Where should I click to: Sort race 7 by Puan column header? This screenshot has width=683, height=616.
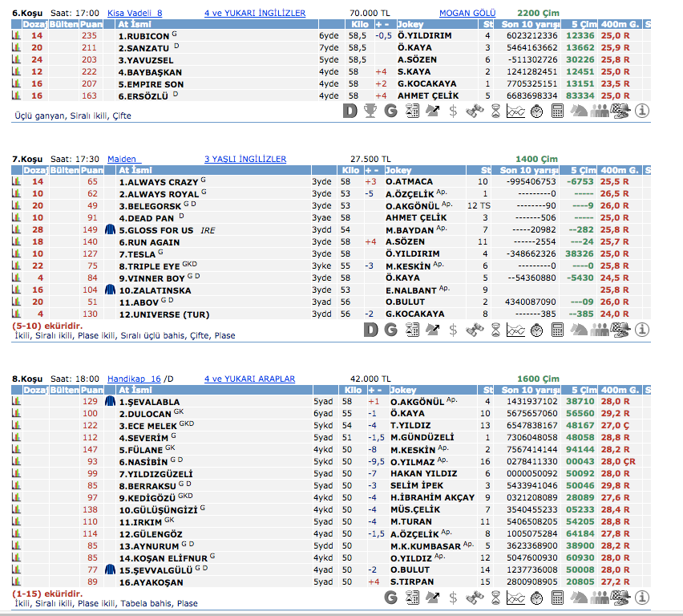pos(92,171)
